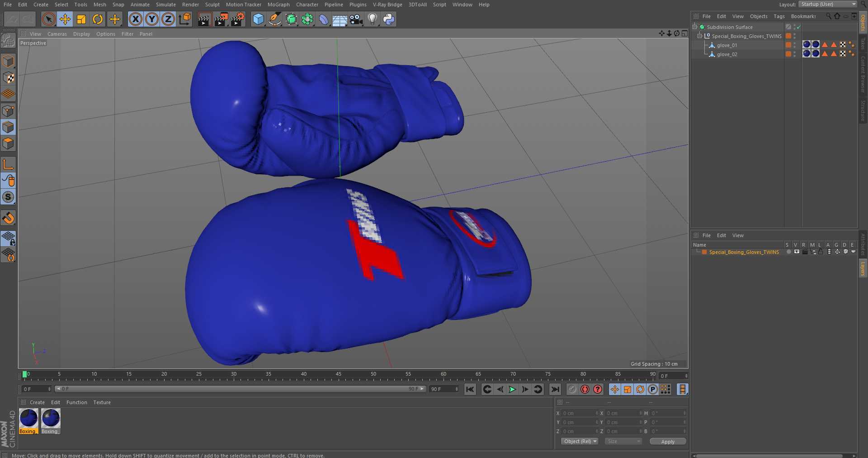Click the Apply button
Image resolution: width=868 pixels, height=458 pixels.
[x=668, y=441]
